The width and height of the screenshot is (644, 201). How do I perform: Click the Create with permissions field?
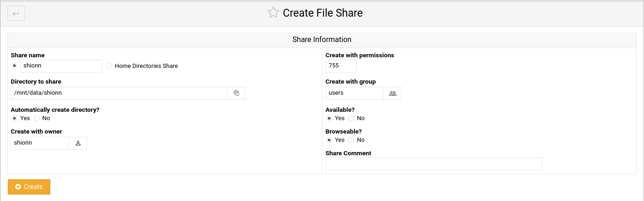coord(341,66)
